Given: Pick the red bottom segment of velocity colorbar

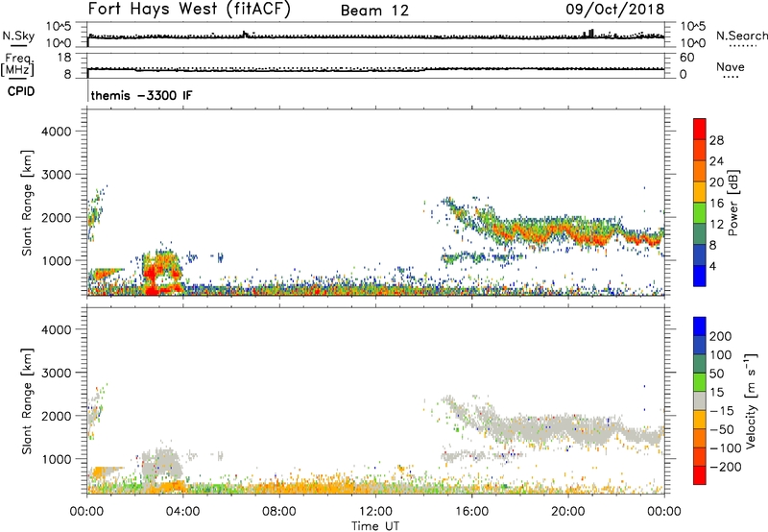Looking at the screenshot, I should coord(700,475).
